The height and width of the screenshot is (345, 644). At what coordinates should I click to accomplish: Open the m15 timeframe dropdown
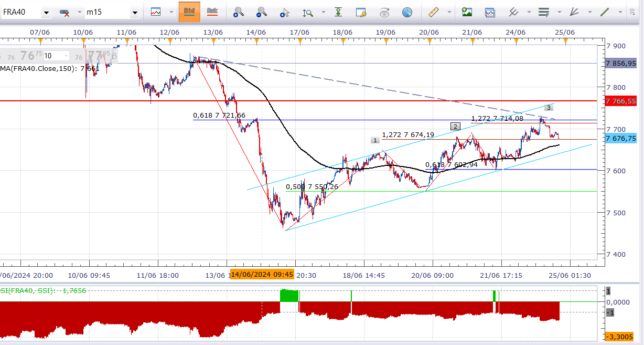click(135, 12)
